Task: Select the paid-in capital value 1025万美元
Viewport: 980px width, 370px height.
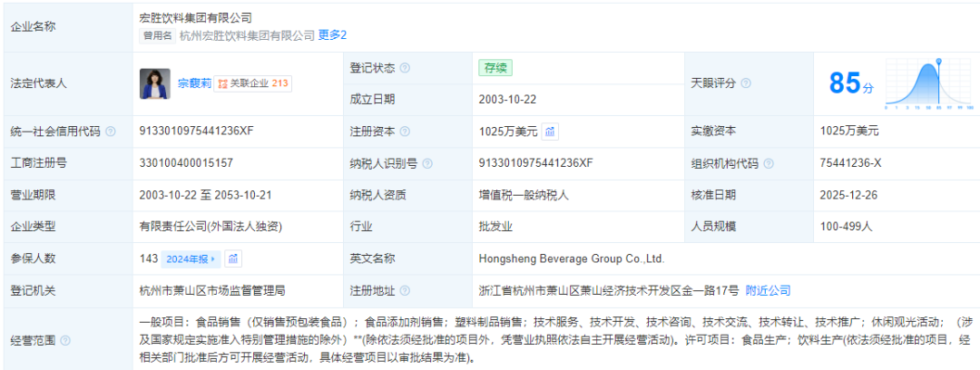Action: [x=849, y=131]
